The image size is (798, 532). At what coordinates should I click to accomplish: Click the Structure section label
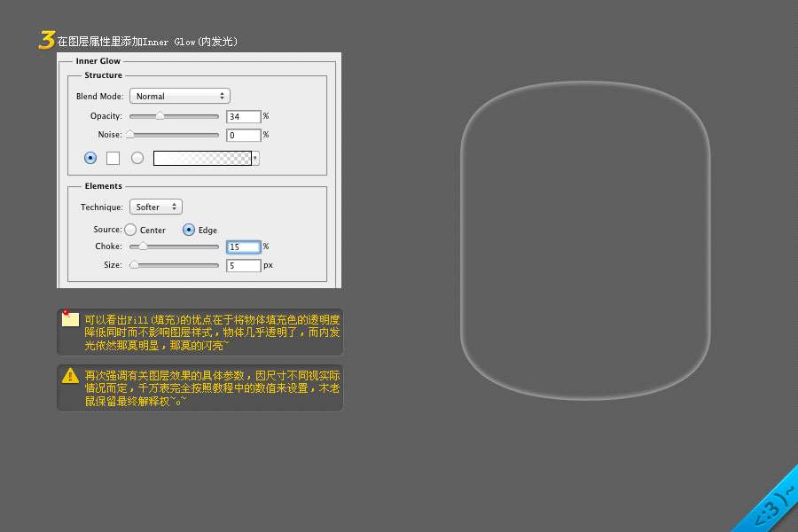[x=104, y=75]
